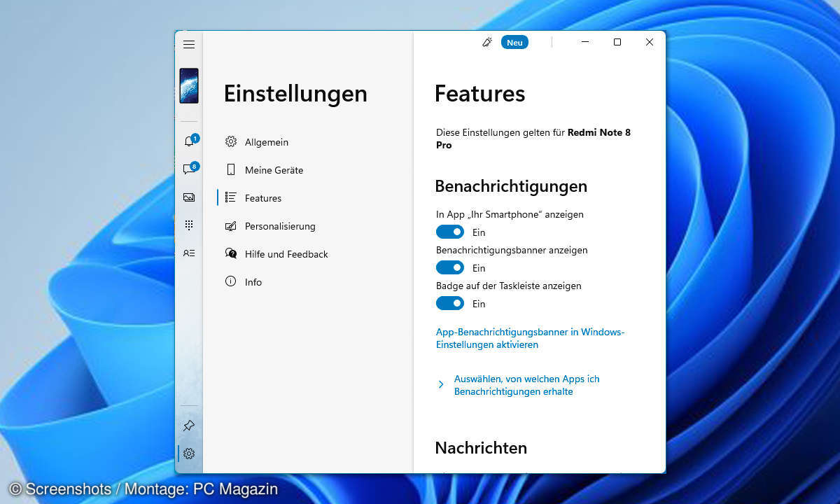Maximize the Ihr Smartphone window
840x504 pixels.
[617, 42]
